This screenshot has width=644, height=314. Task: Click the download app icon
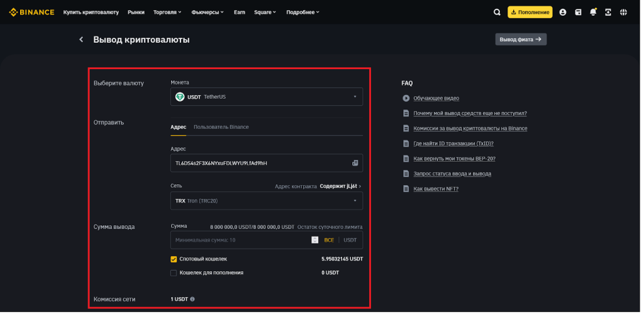(x=608, y=12)
